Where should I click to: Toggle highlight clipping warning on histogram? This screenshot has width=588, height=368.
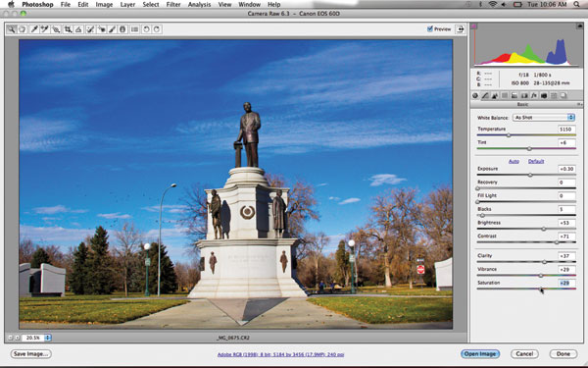(x=580, y=26)
